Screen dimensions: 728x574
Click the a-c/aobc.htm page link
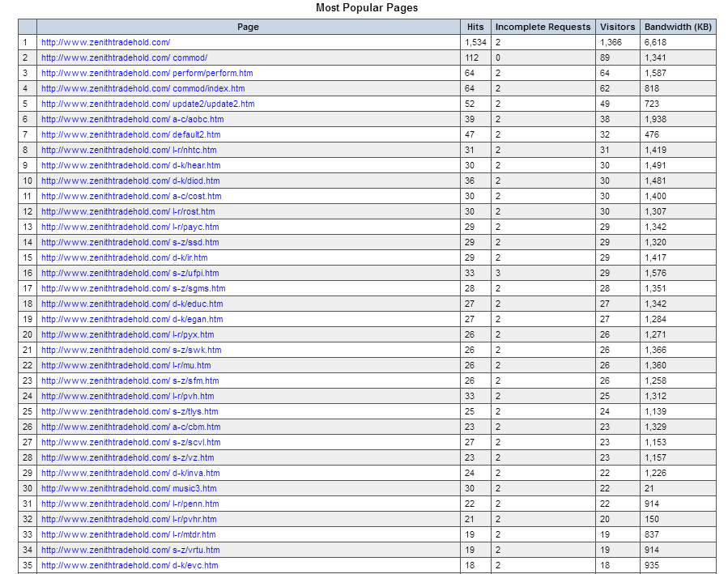point(133,119)
